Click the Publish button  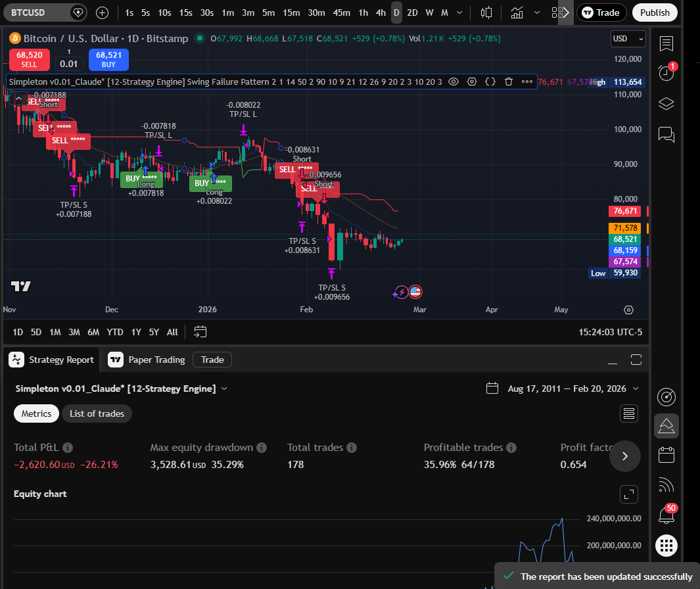click(x=655, y=12)
